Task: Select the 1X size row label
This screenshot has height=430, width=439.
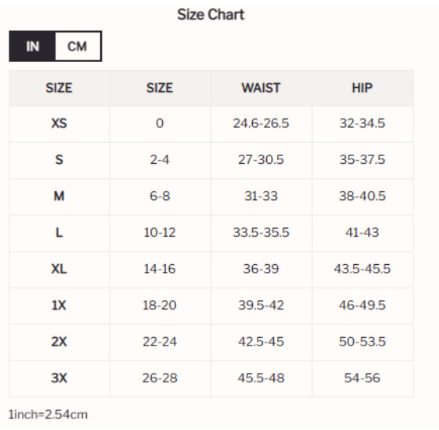Action: tap(59, 305)
